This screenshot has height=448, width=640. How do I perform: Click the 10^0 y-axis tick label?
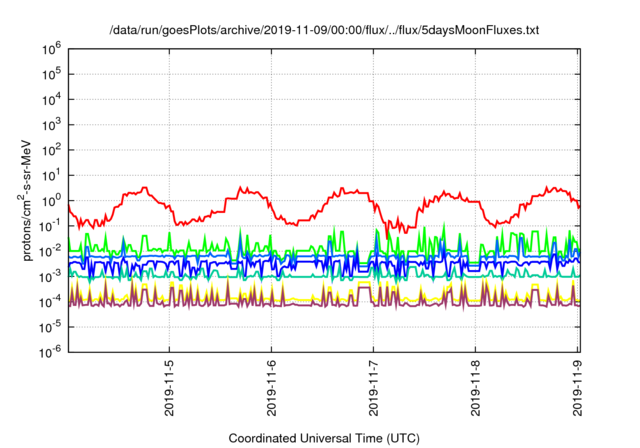51,200
